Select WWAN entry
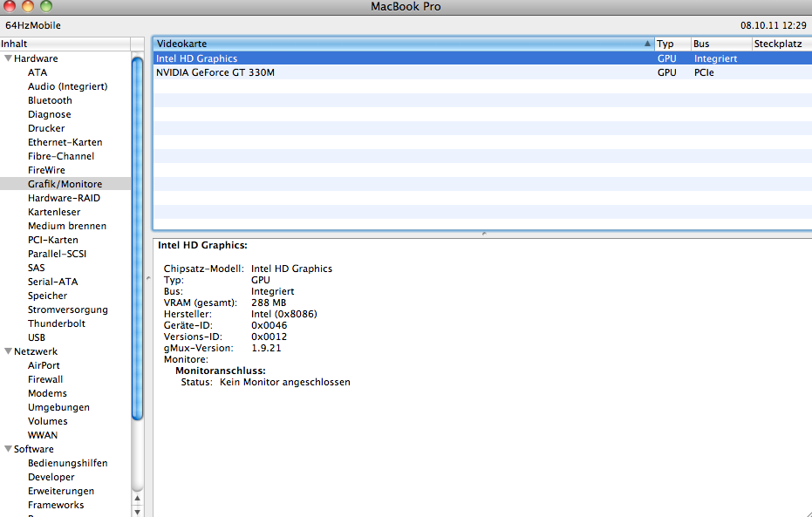This screenshot has width=812, height=517. (43, 435)
